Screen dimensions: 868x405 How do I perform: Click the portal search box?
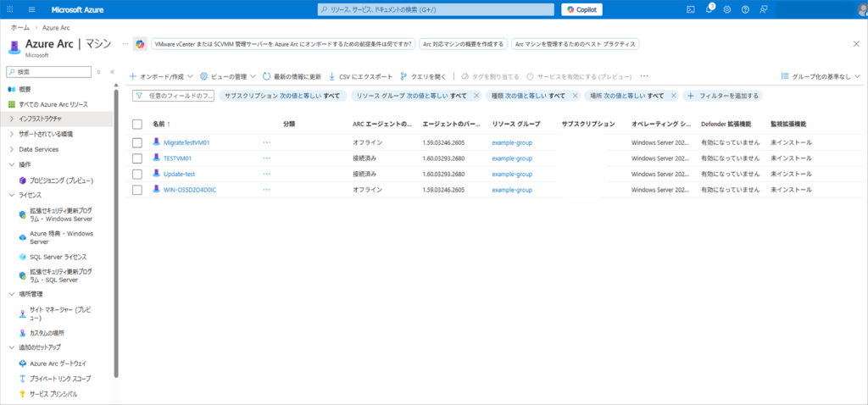[437, 9]
